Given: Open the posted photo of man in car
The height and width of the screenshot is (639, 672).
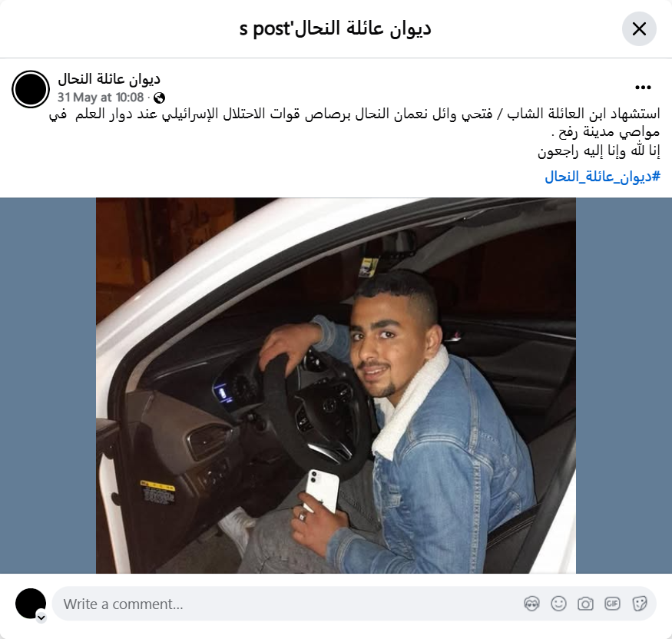Looking at the screenshot, I should [x=336, y=386].
